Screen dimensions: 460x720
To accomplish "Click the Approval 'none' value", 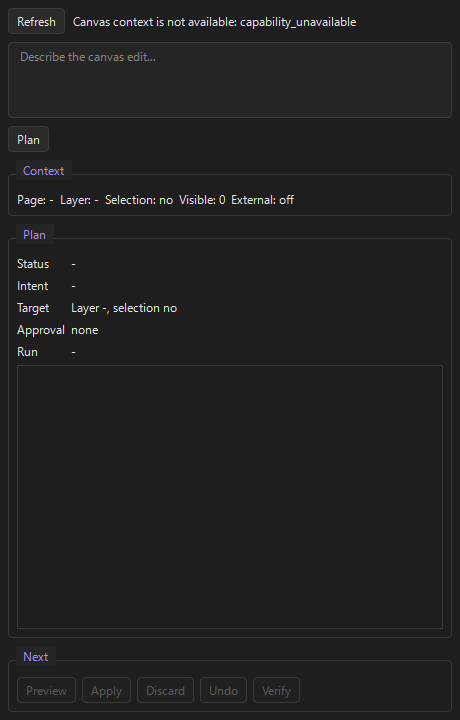I will click(x=84, y=330).
